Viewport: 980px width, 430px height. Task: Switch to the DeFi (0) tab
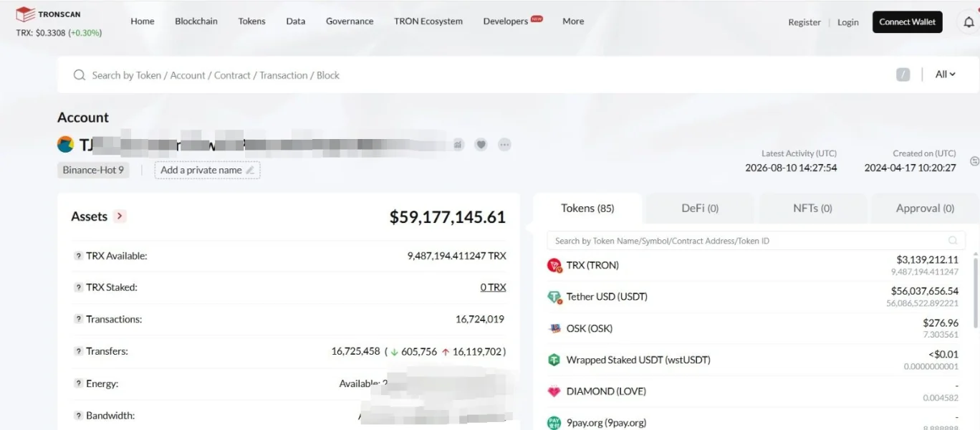(x=700, y=209)
